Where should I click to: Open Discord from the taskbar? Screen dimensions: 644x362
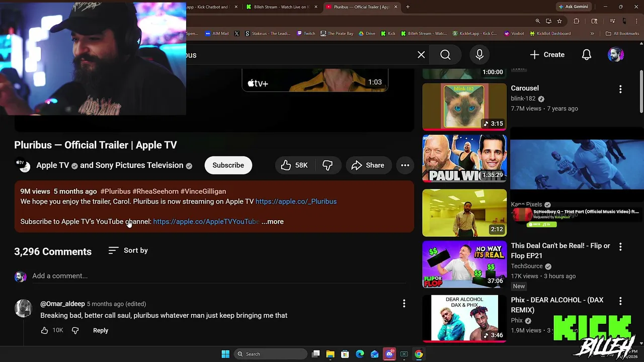point(389,354)
